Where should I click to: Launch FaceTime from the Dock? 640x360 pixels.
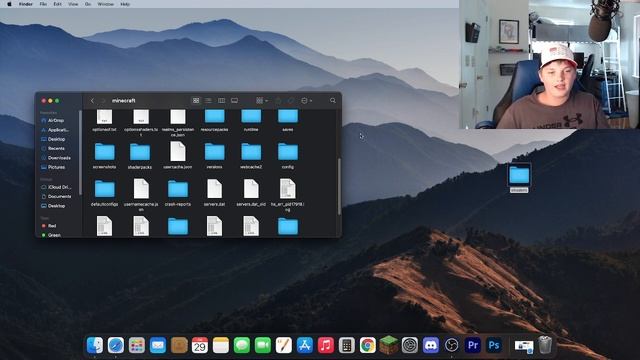(263, 345)
